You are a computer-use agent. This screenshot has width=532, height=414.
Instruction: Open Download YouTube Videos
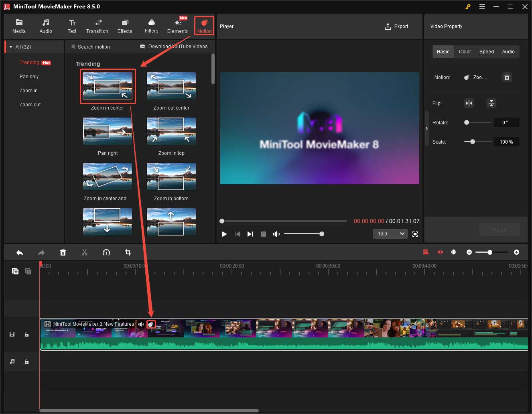[173, 47]
